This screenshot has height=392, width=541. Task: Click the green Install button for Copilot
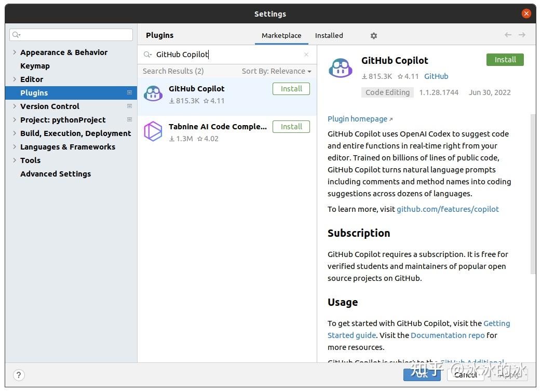[505, 60]
